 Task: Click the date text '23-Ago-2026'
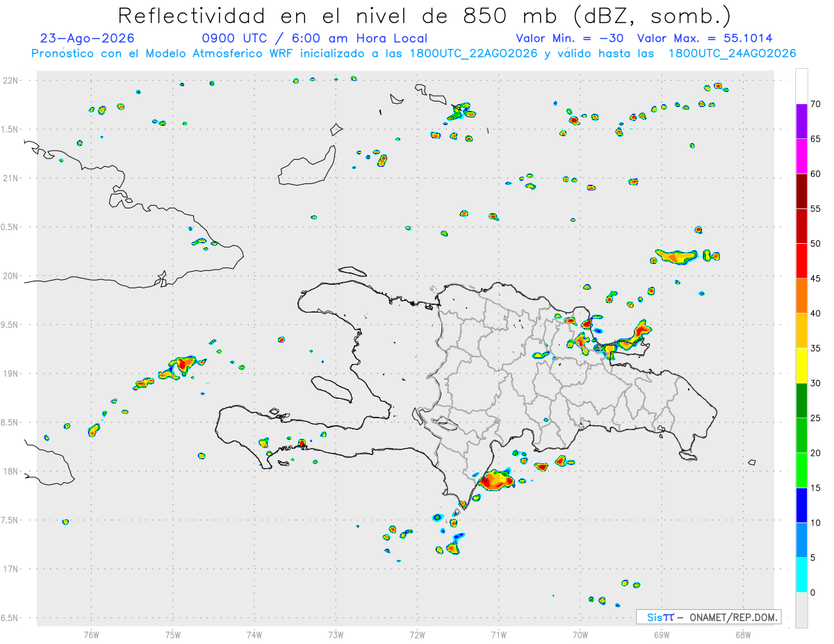88,38
